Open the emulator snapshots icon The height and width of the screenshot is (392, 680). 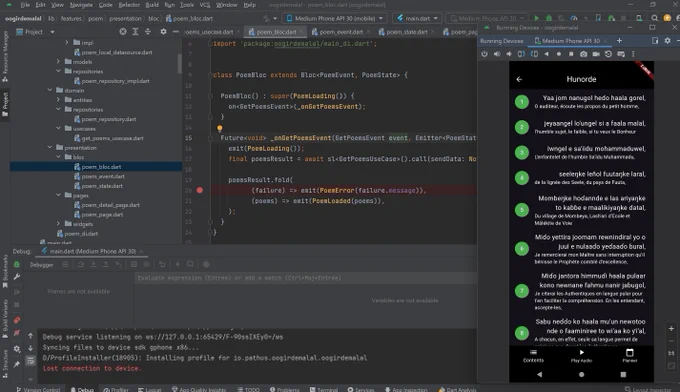click(x=608, y=54)
